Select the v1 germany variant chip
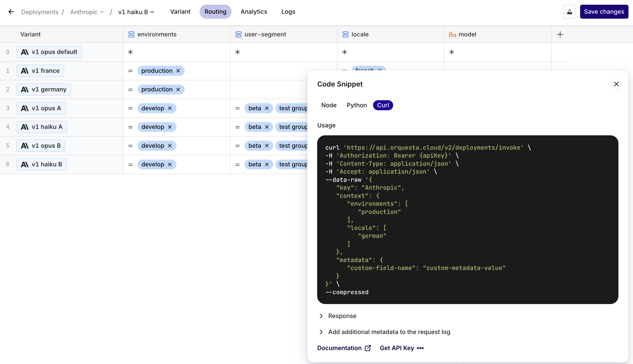Viewport: 633px width, 364px height. 44,90
